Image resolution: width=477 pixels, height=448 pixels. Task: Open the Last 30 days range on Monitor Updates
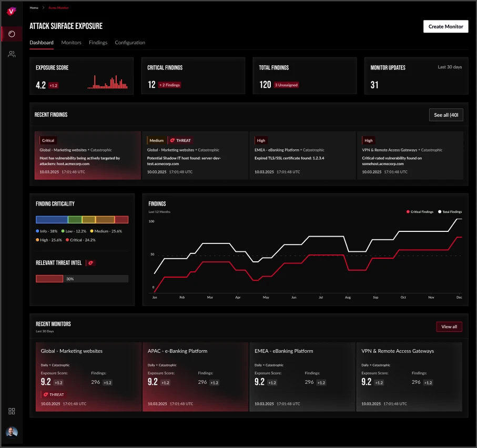click(x=449, y=67)
